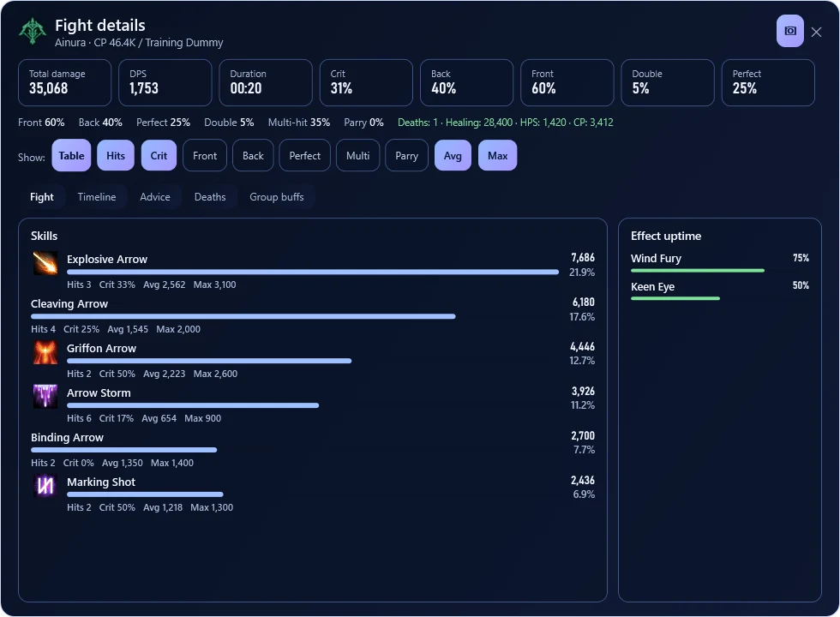Click the Crit 31% stat card
840x617 pixels.
(367, 82)
